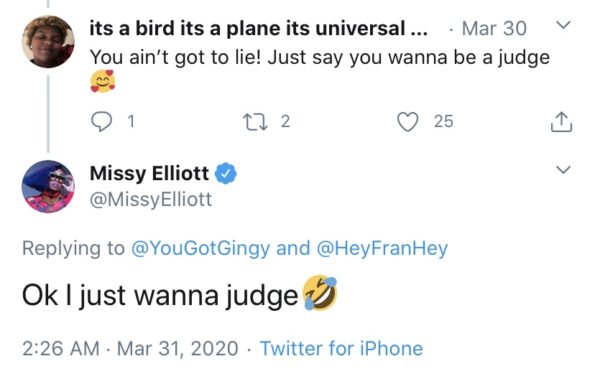
Task: Retweet the judge reply tweet
Action: tap(255, 122)
